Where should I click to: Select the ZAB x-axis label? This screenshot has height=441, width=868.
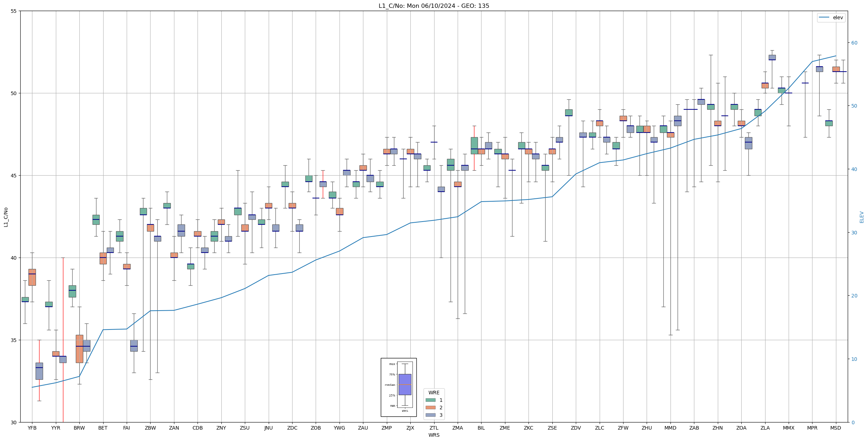pyautogui.click(x=694, y=428)
